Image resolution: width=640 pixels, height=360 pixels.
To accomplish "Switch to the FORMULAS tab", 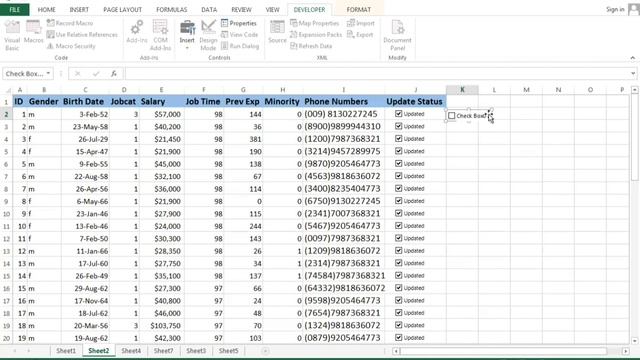I will coord(171,9).
